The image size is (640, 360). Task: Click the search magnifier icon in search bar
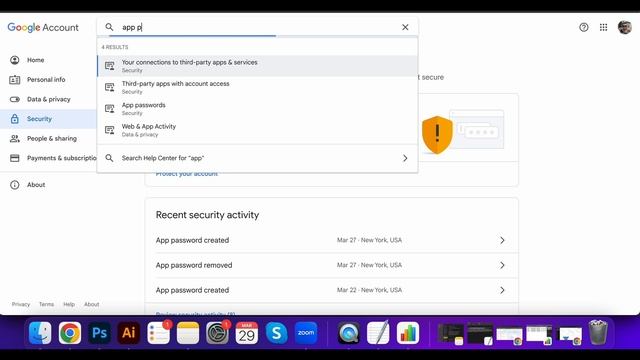click(109, 27)
